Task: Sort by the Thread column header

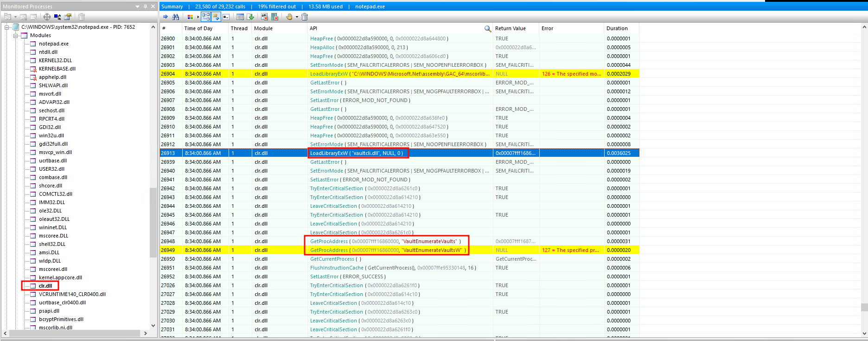Action: click(x=240, y=29)
